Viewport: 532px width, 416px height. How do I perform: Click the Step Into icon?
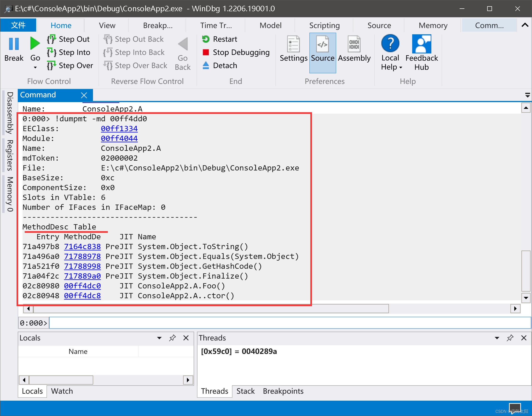51,53
